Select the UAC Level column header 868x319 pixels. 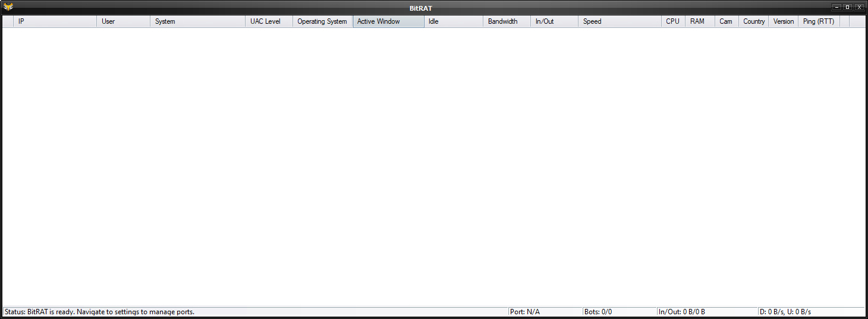[x=269, y=21]
